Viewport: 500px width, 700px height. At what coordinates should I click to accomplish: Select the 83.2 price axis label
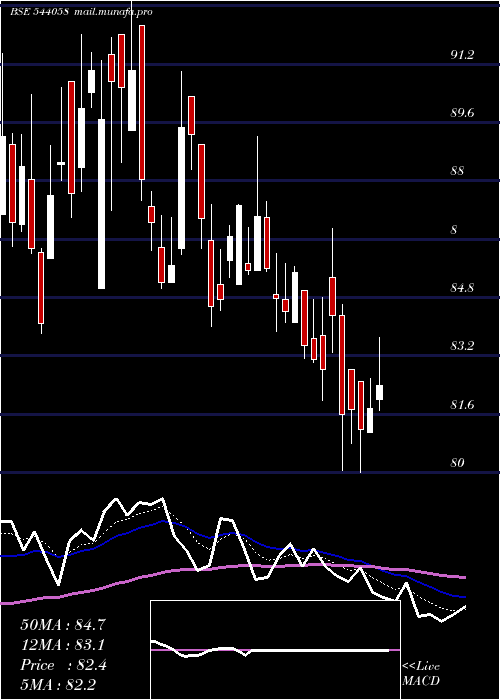pyautogui.click(x=462, y=346)
